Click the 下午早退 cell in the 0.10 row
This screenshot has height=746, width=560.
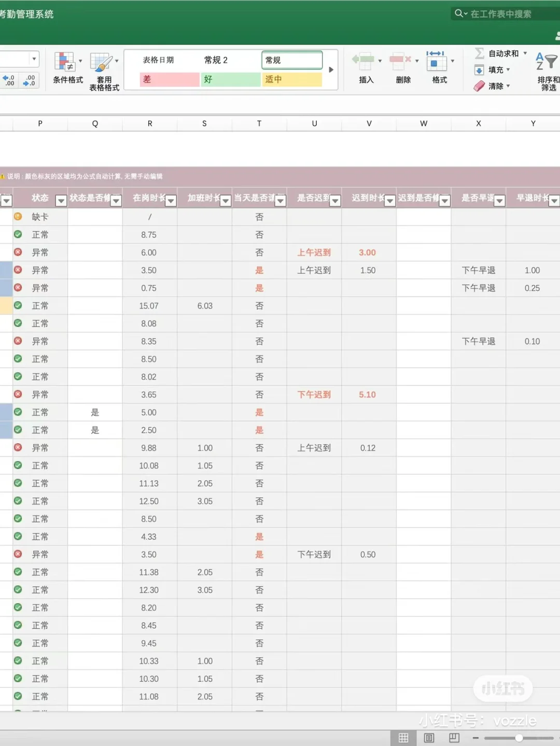[479, 341]
